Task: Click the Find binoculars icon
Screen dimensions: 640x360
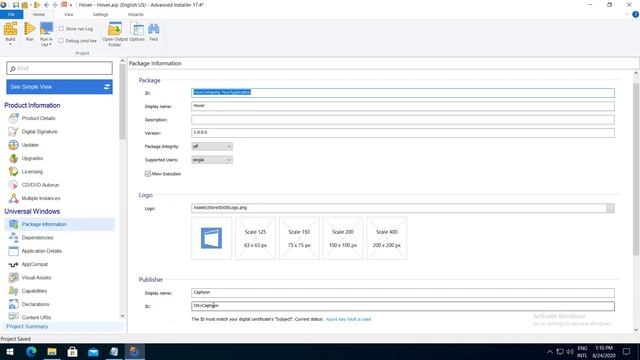Action: point(153,29)
